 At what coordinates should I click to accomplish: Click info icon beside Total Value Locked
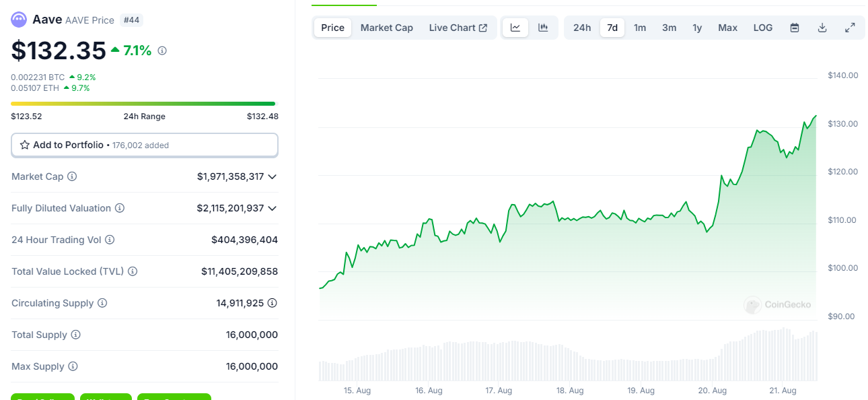pos(133,271)
